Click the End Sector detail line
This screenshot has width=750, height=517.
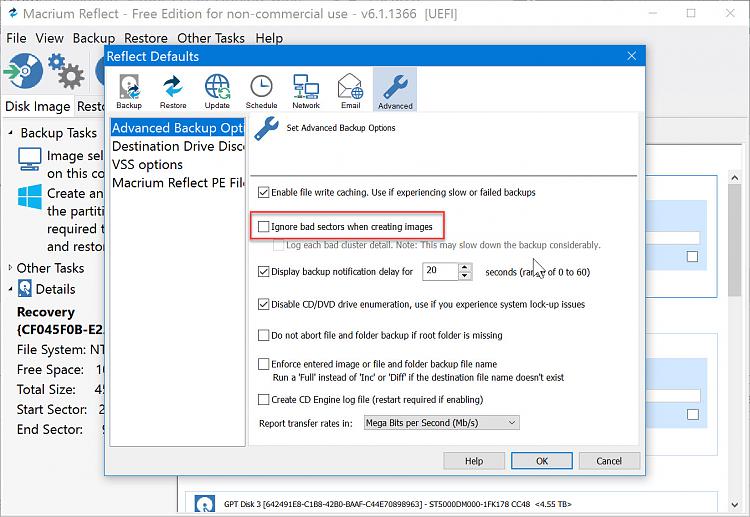click(60, 429)
